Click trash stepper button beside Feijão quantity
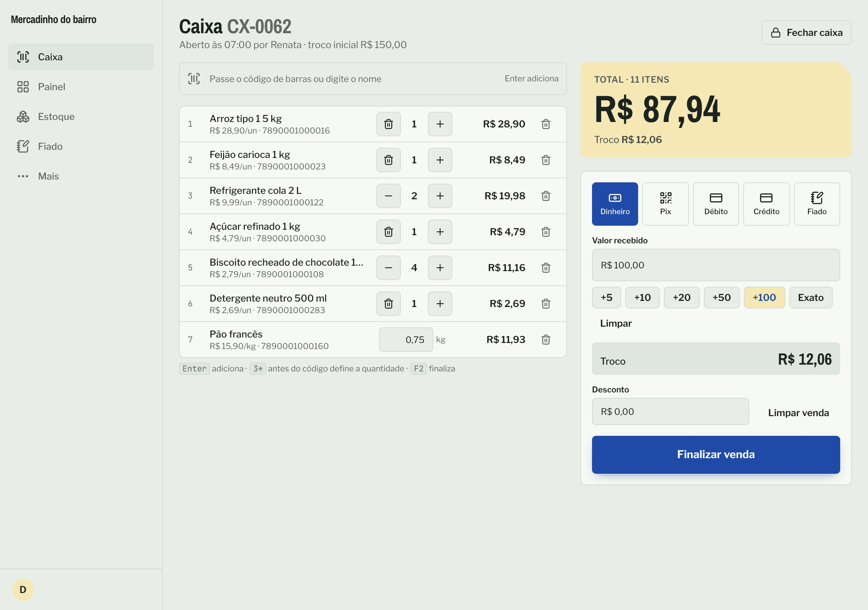The image size is (868, 610). tap(388, 160)
